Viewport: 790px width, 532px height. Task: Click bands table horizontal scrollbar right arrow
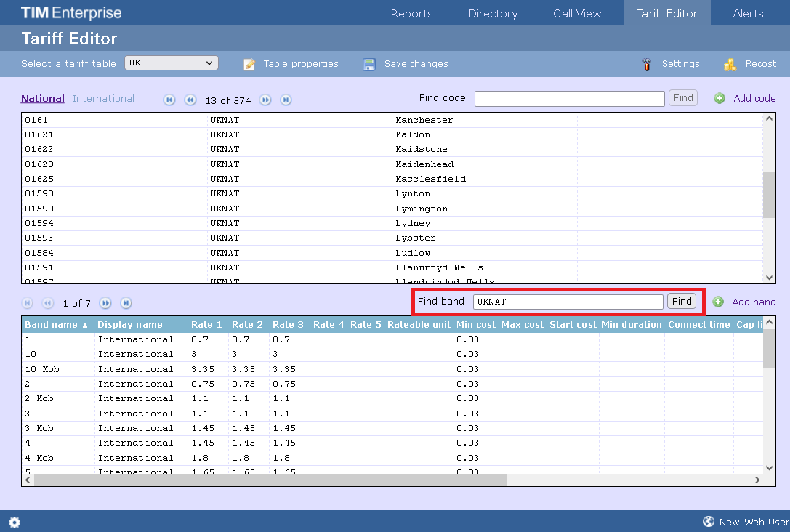(x=757, y=480)
